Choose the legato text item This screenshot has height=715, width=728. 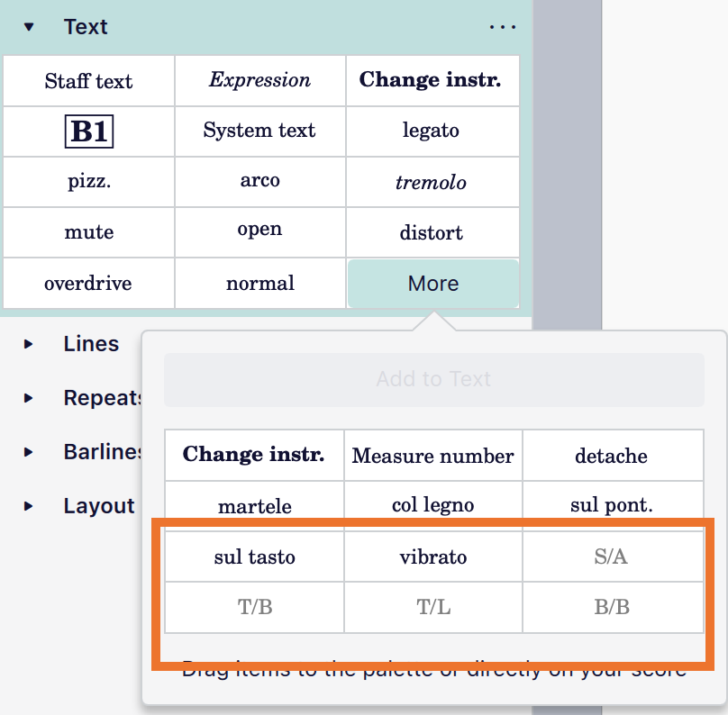click(432, 131)
